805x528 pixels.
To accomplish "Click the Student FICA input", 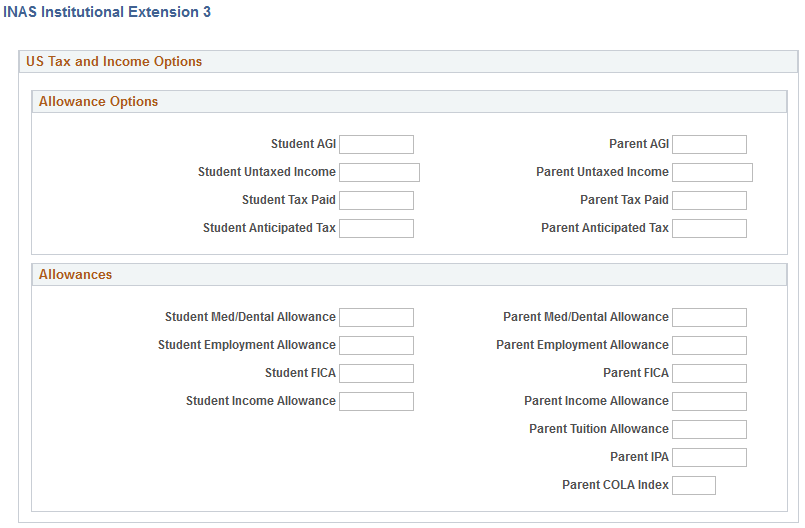I will click(376, 374).
